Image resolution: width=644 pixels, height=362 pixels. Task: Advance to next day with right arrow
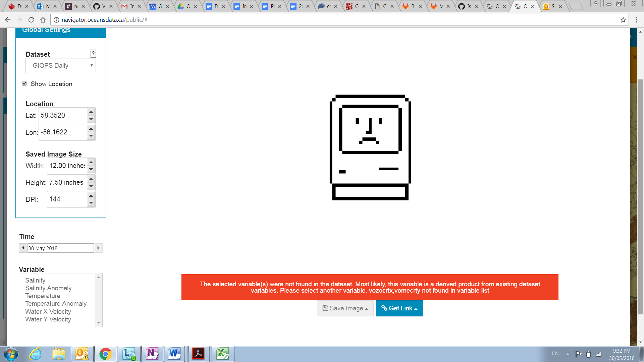click(98, 248)
